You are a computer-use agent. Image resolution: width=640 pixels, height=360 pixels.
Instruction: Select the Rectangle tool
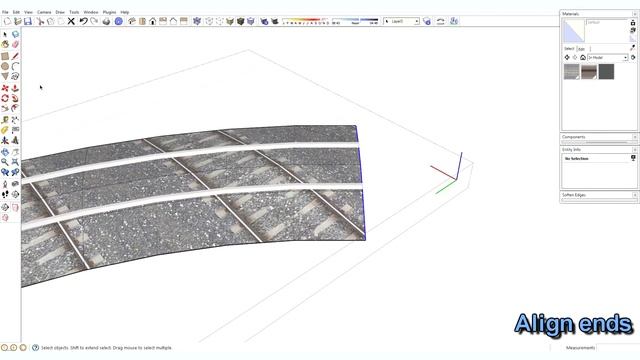coord(5,56)
